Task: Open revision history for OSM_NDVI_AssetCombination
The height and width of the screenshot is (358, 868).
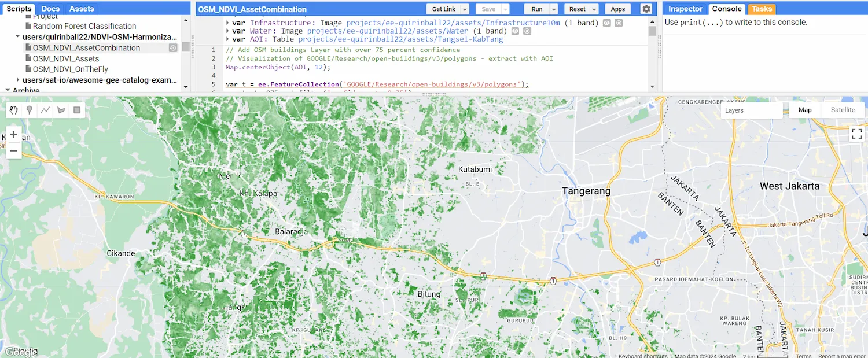Action: click(173, 48)
